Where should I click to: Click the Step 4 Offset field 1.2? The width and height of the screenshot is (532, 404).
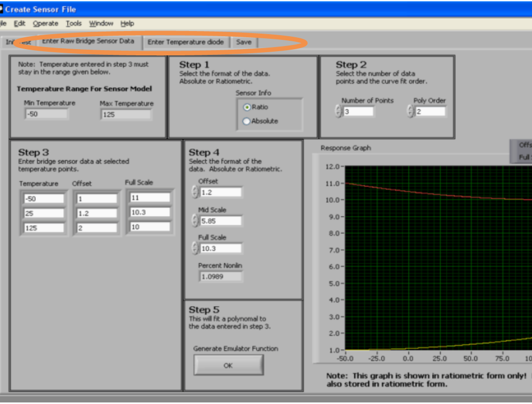click(x=221, y=192)
